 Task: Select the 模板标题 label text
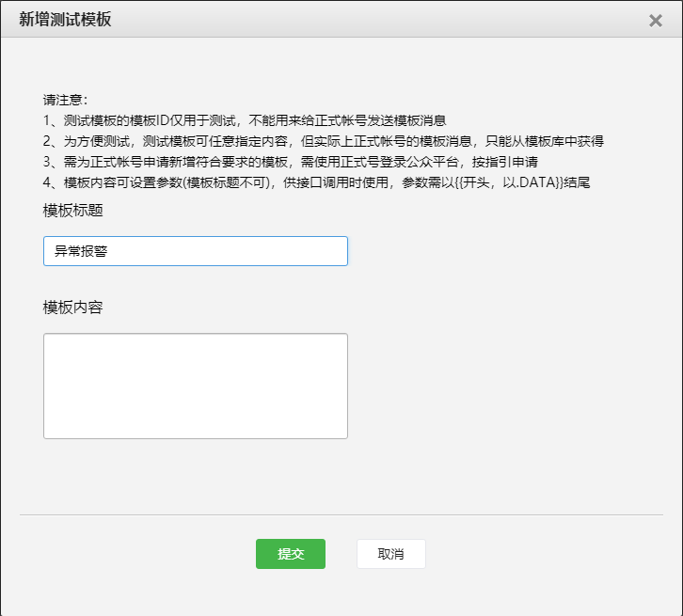tap(72, 211)
